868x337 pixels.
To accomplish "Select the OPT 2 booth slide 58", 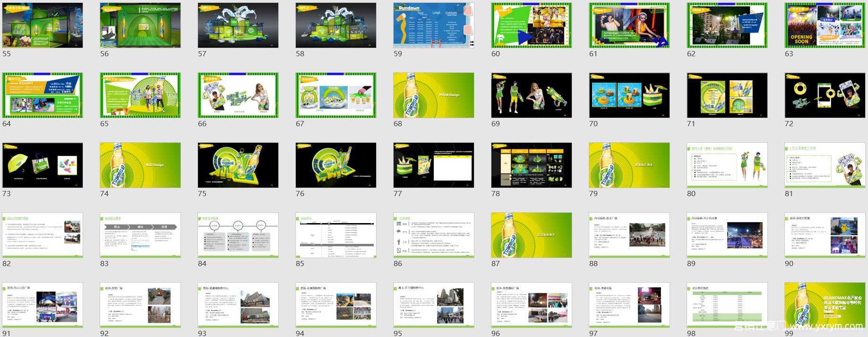I will click(x=336, y=25).
